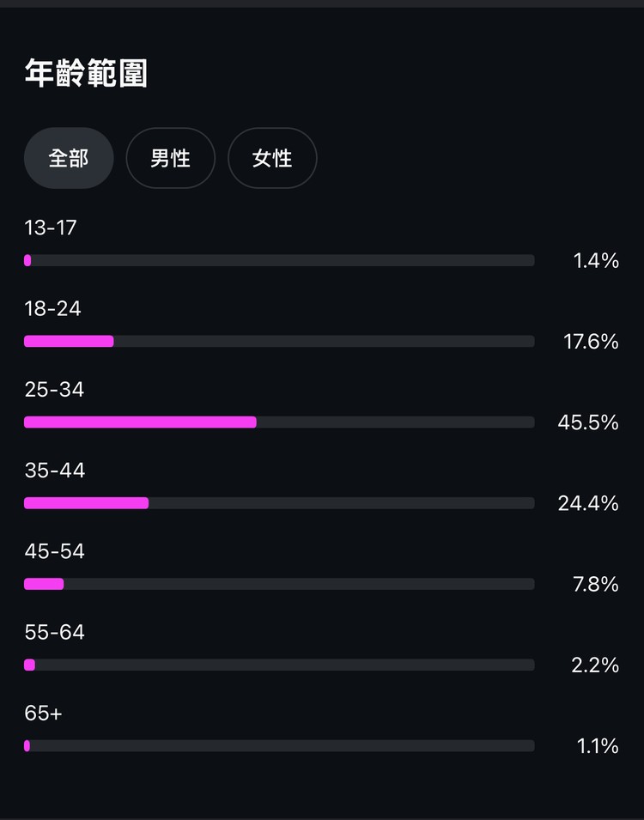Select the 45.5% percentage value
644x820 pixels.
tap(588, 422)
